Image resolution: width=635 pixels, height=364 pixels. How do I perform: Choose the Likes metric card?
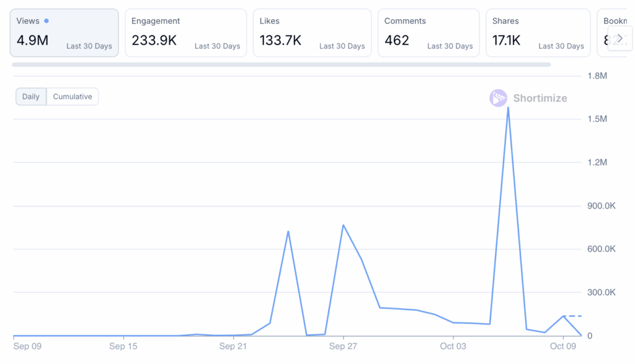[x=312, y=33]
